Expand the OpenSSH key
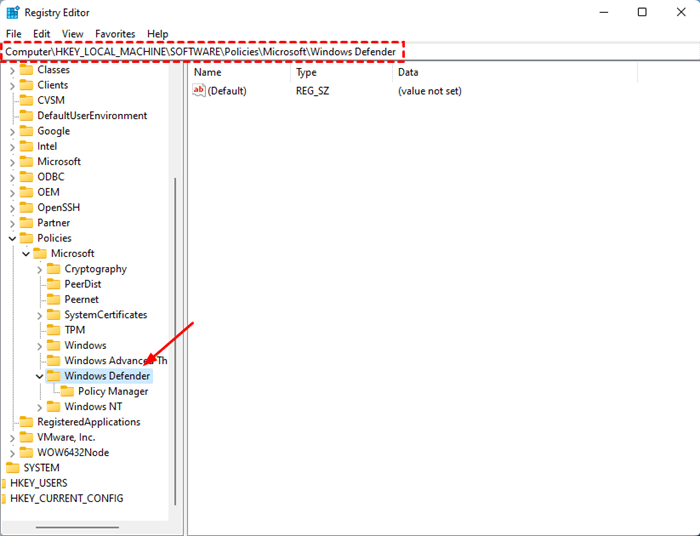 coord(12,208)
